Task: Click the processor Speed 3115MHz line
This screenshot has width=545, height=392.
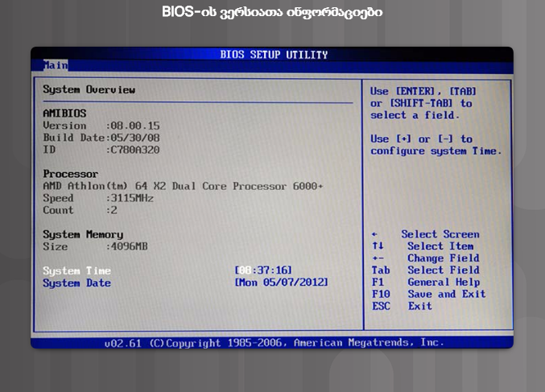Action: (x=98, y=198)
